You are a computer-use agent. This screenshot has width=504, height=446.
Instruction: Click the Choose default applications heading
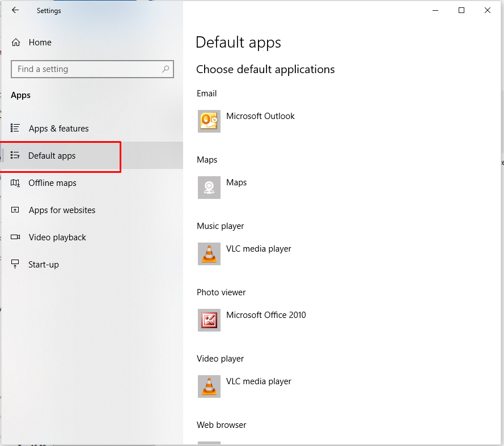point(265,69)
